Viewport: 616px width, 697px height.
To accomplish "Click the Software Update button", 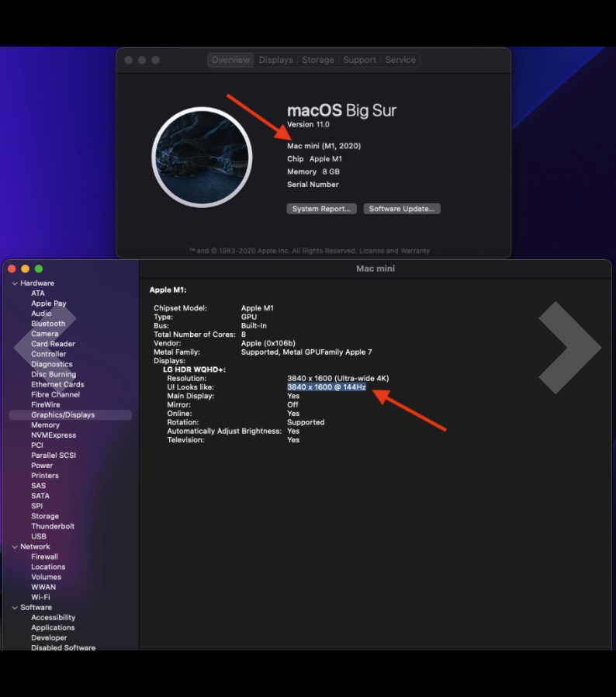I will [402, 209].
